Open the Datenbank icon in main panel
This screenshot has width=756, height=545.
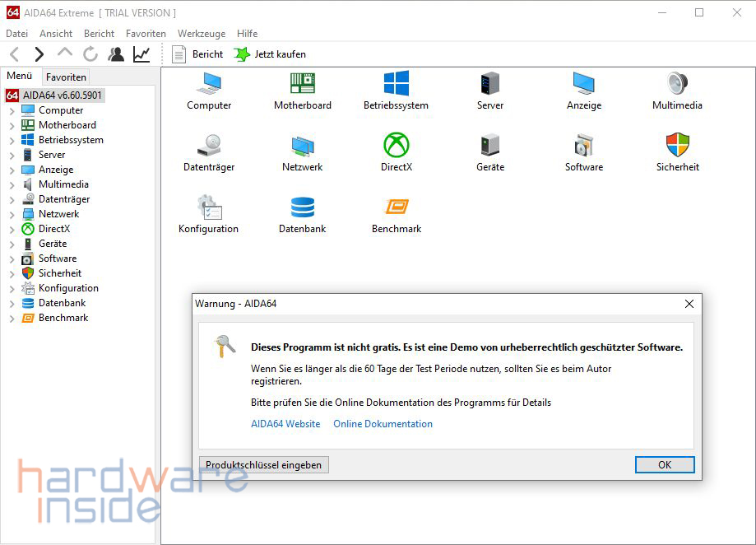tap(302, 207)
